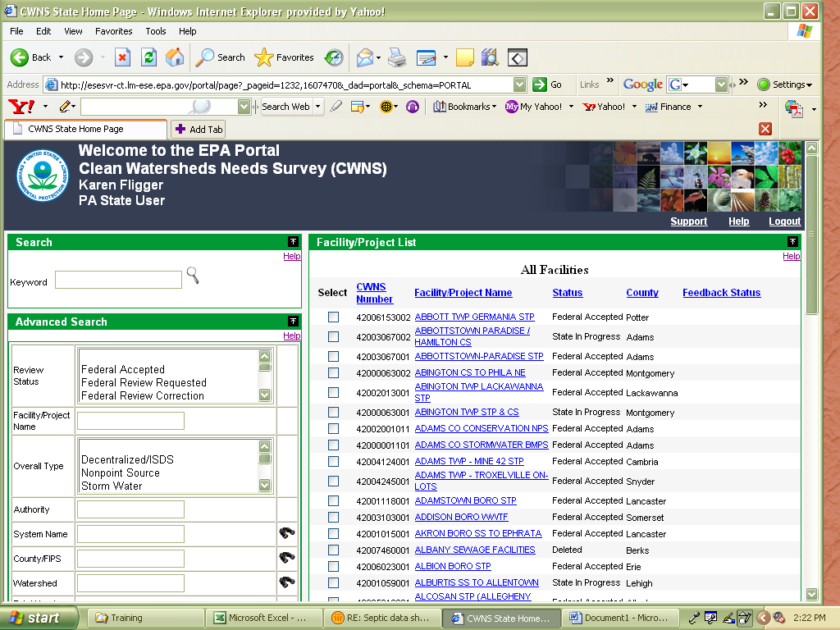The height and width of the screenshot is (630, 840).
Task: Open the Tools menu
Action: coord(156,31)
